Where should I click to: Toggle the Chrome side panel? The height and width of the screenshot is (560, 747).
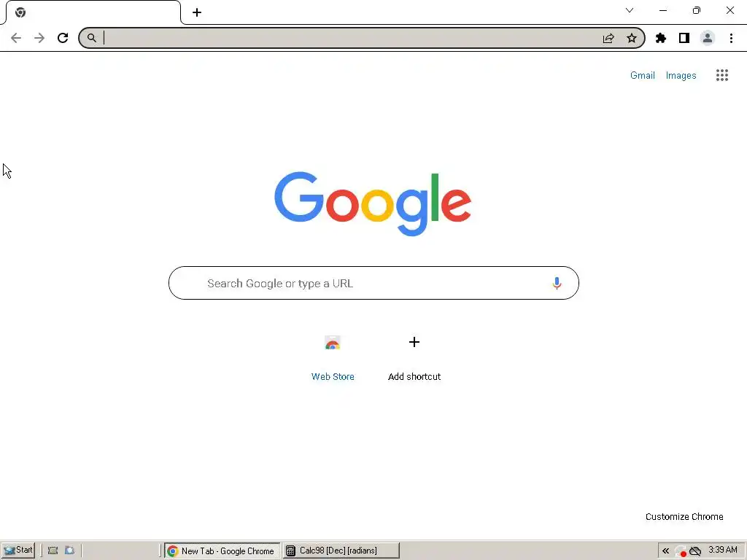(684, 38)
